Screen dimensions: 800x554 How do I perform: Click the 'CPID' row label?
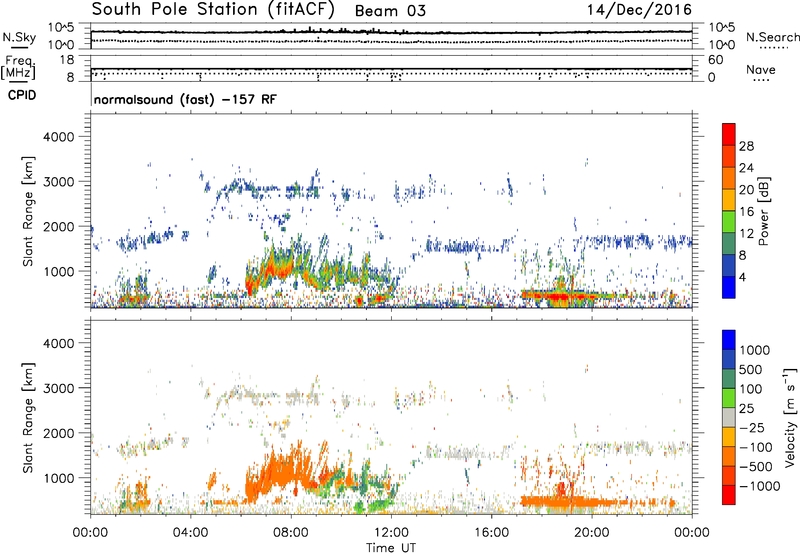[22, 95]
